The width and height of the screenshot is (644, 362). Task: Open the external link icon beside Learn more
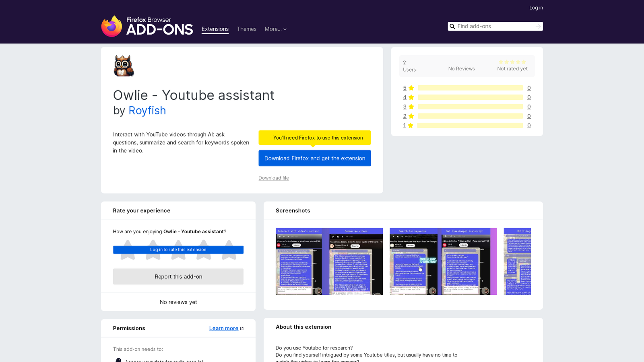(x=242, y=329)
